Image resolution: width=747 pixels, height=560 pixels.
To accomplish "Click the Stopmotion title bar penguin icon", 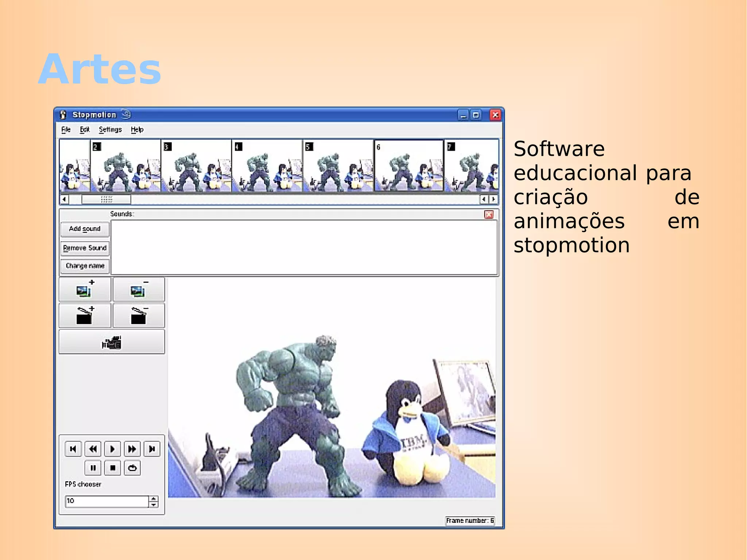I will click(x=63, y=115).
